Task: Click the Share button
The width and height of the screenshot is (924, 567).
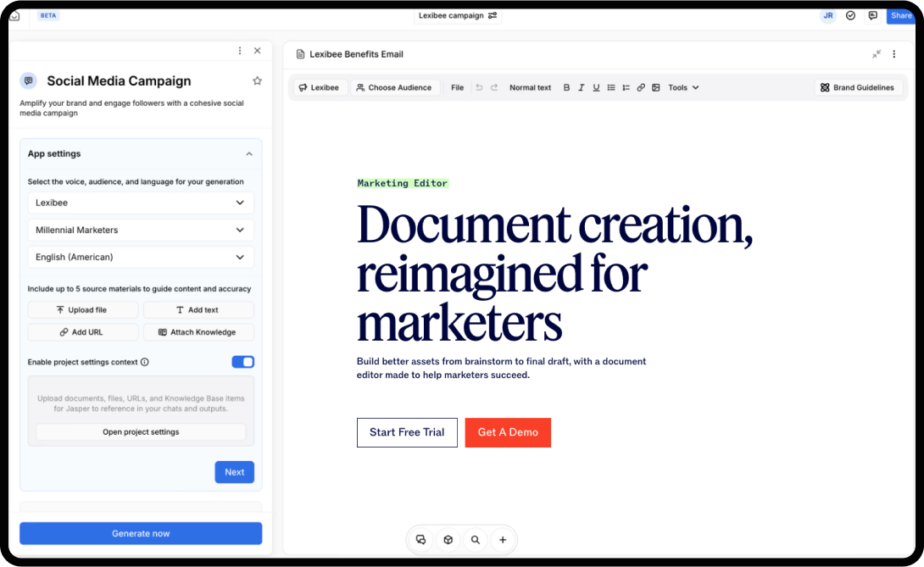Action: tap(900, 16)
